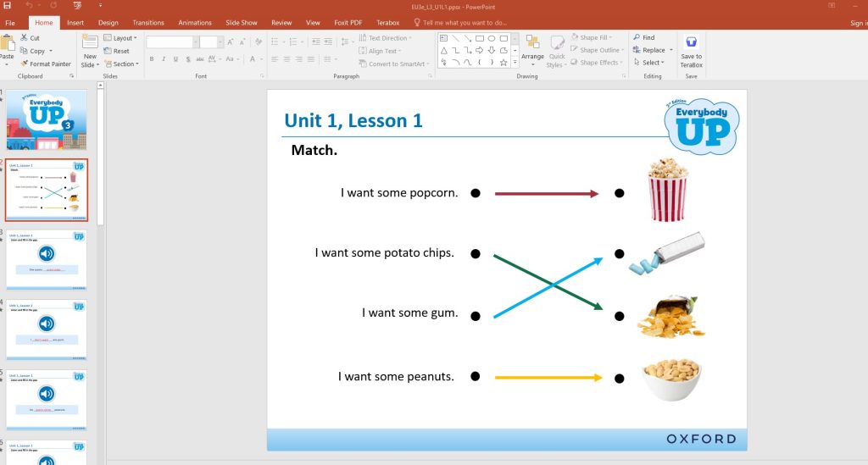Reset the slide with the Reset button
The width and height of the screenshot is (868, 465).
pos(116,51)
